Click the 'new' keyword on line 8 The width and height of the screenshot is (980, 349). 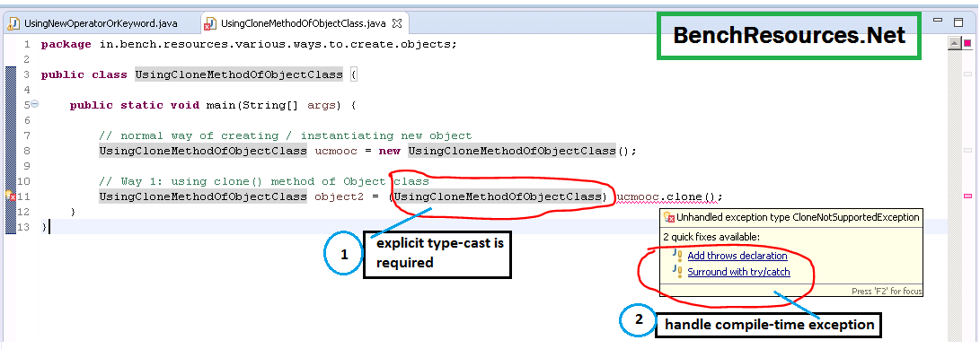390,151
